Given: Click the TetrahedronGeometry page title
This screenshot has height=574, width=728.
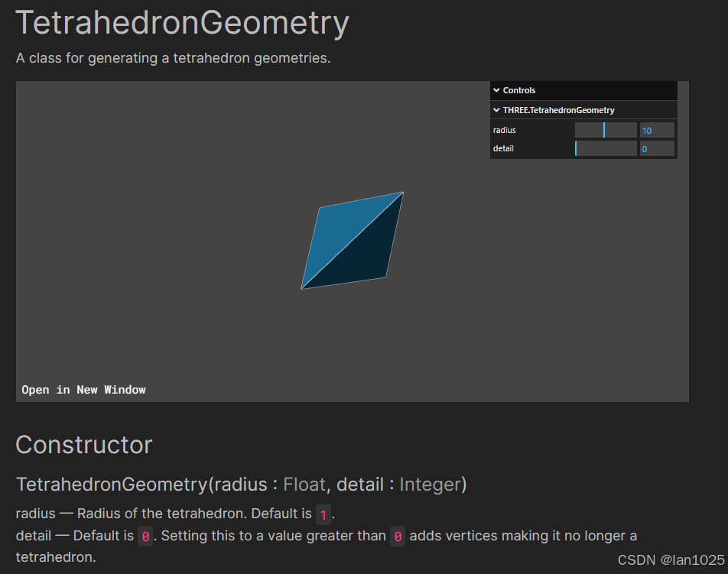Looking at the screenshot, I should pyautogui.click(x=182, y=23).
